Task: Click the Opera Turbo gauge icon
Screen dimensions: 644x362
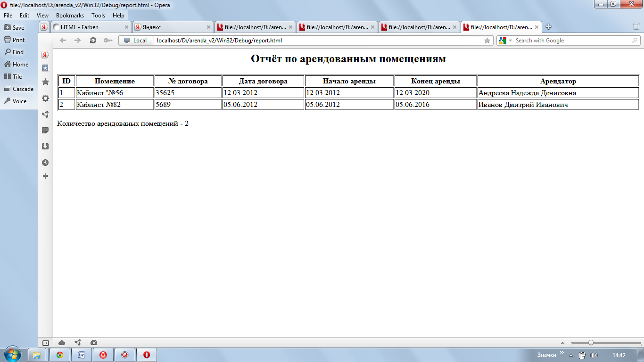Action: [93, 343]
